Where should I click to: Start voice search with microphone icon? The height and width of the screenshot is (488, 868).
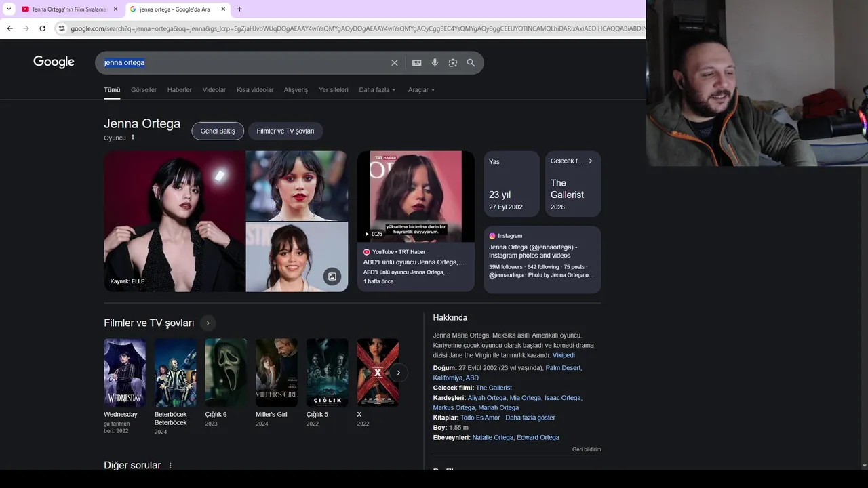click(435, 62)
